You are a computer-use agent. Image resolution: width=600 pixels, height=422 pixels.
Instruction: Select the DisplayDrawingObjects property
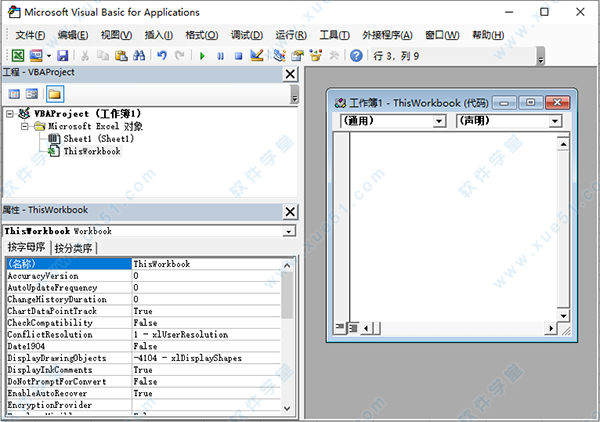click(x=143, y=358)
